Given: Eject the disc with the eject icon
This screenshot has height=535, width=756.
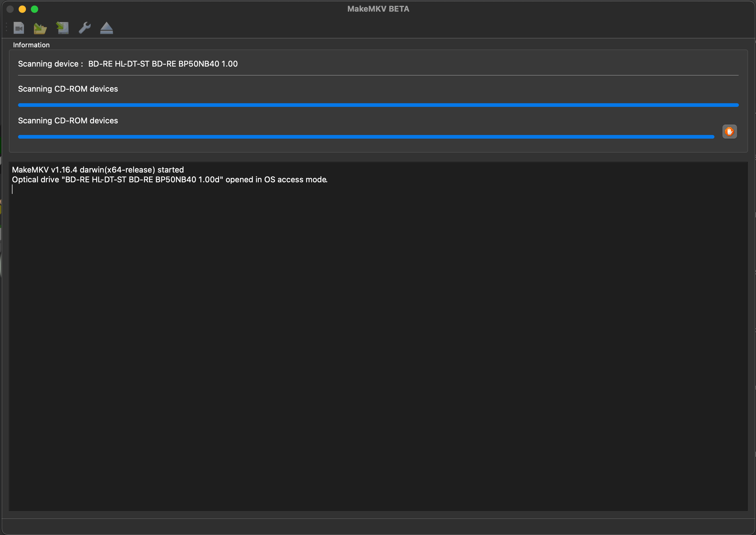Looking at the screenshot, I should pos(106,28).
